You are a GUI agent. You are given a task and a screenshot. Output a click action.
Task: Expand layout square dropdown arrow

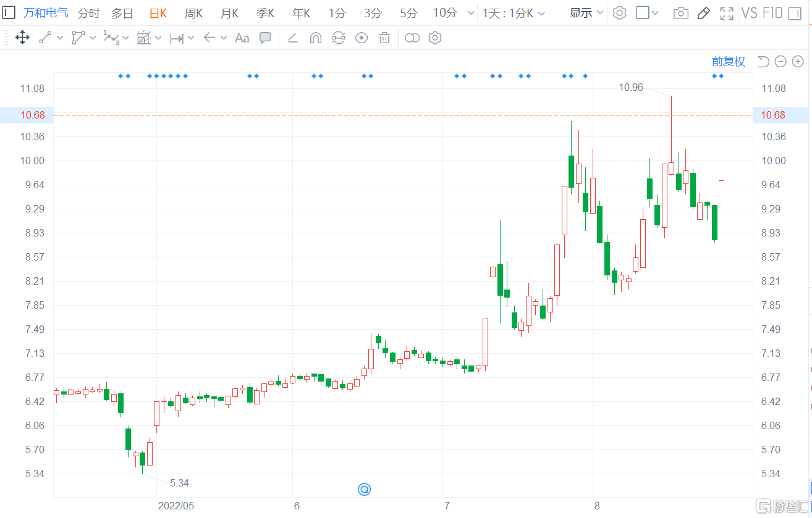[656, 14]
